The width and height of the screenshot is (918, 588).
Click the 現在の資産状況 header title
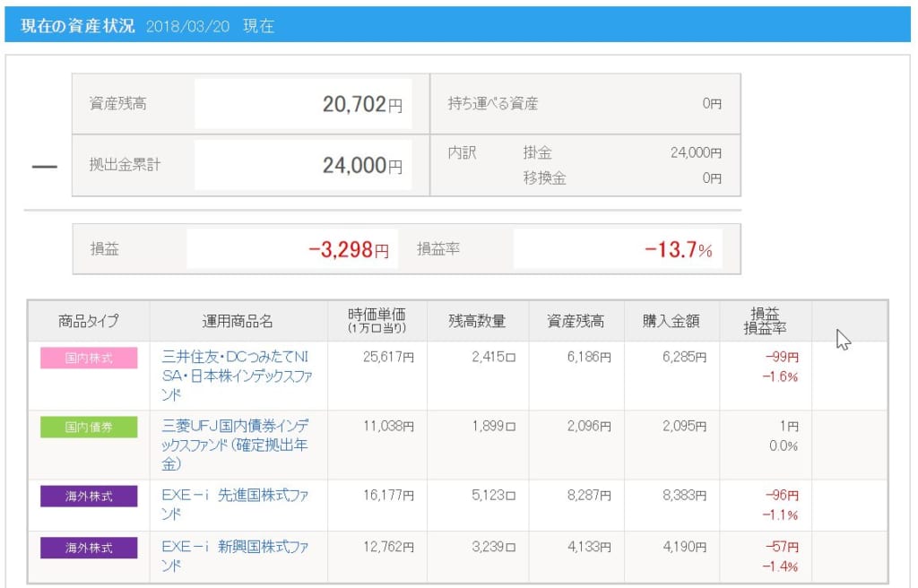point(78,26)
